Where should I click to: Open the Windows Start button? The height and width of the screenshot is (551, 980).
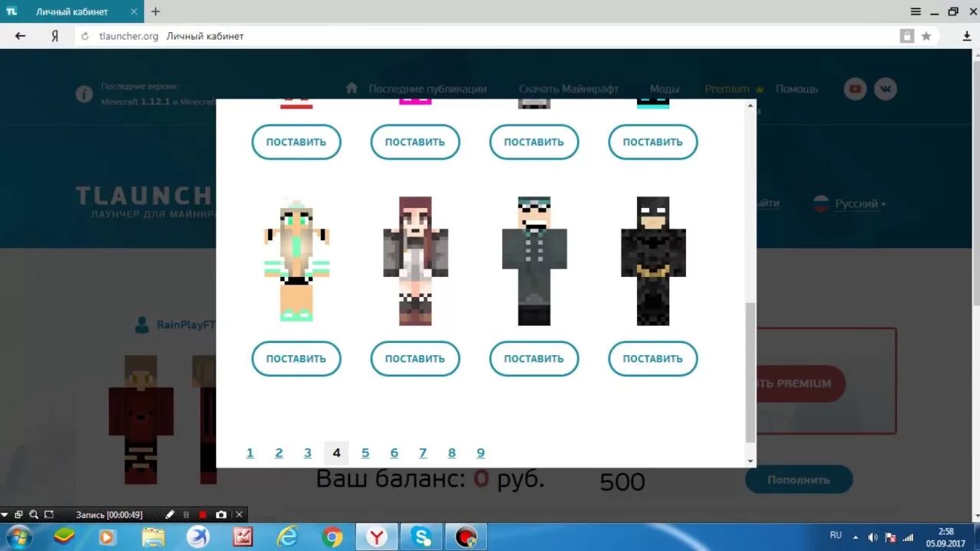(x=18, y=536)
